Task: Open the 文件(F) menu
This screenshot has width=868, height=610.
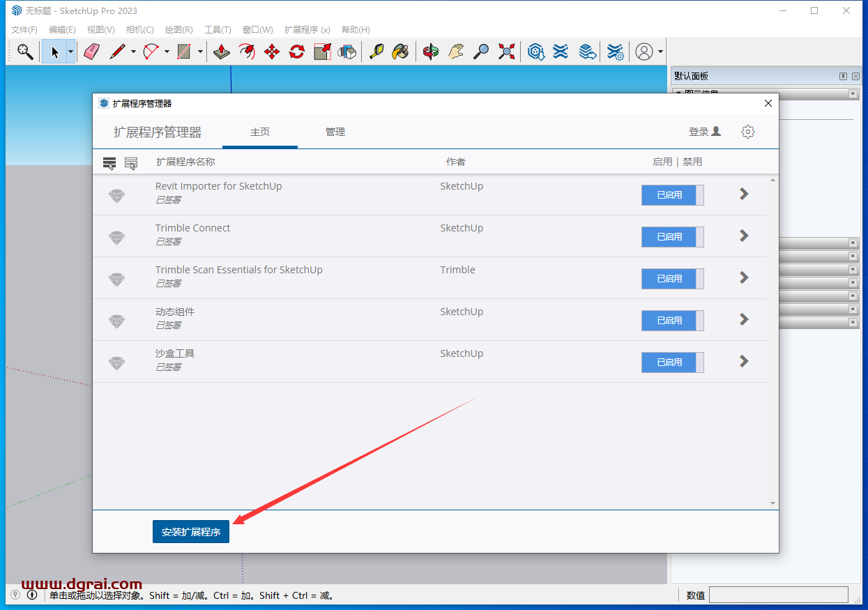Action: point(24,30)
